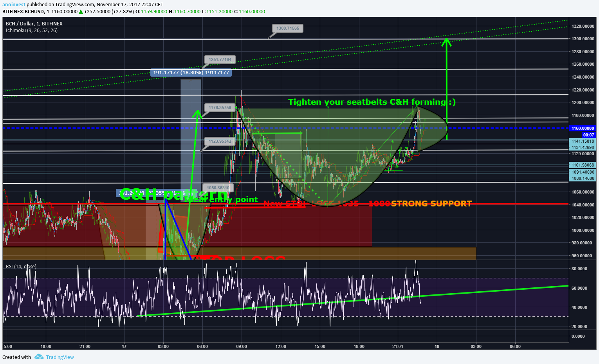This screenshot has width=599, height=364.
Task: Click the 1134.42698 price axis tag
Action: [x=583, y=147]
